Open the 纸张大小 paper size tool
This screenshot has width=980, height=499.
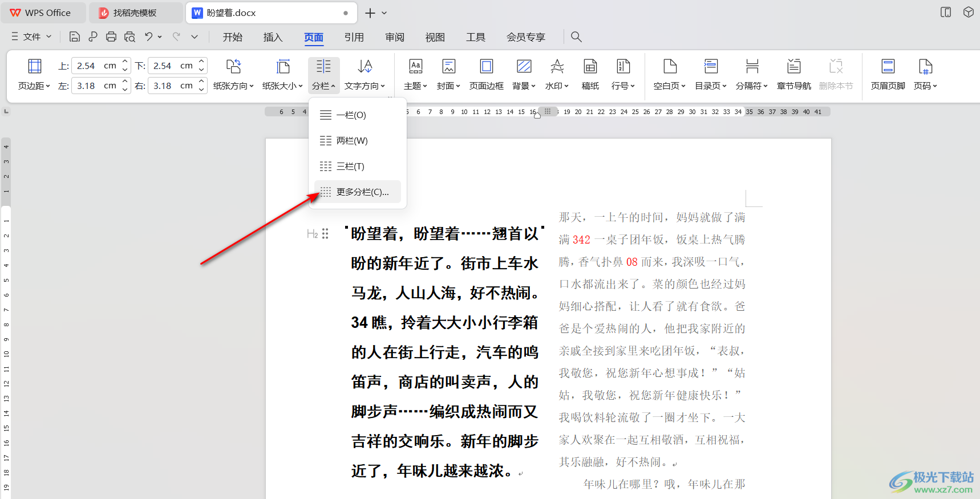point(282,75)
